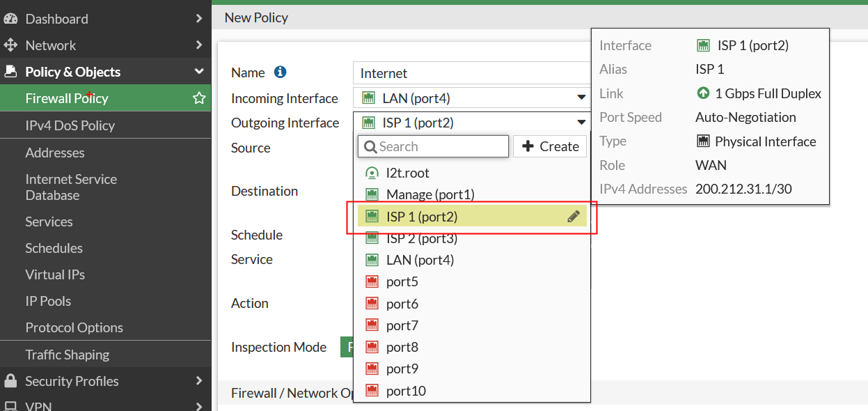
Task: Select Traffic Shaping in sidebar
Action: pos(67,355)
